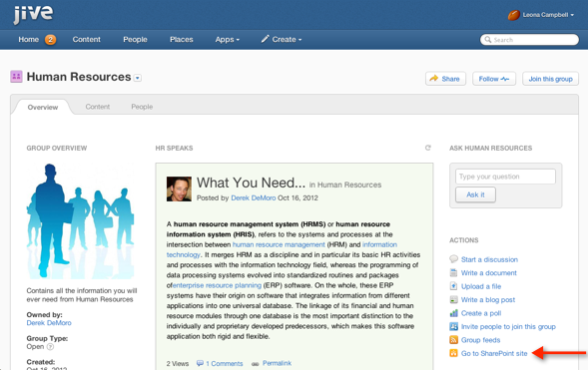Click Go to SharePoint site link
The width and height of the screenshot is (588, 370).
pyautogui.click(x=494, y=353)
